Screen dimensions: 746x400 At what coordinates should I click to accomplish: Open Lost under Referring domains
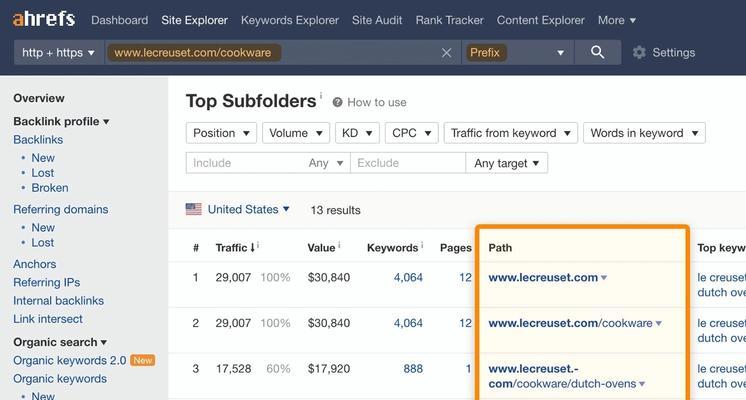click(x=42, y=243)
